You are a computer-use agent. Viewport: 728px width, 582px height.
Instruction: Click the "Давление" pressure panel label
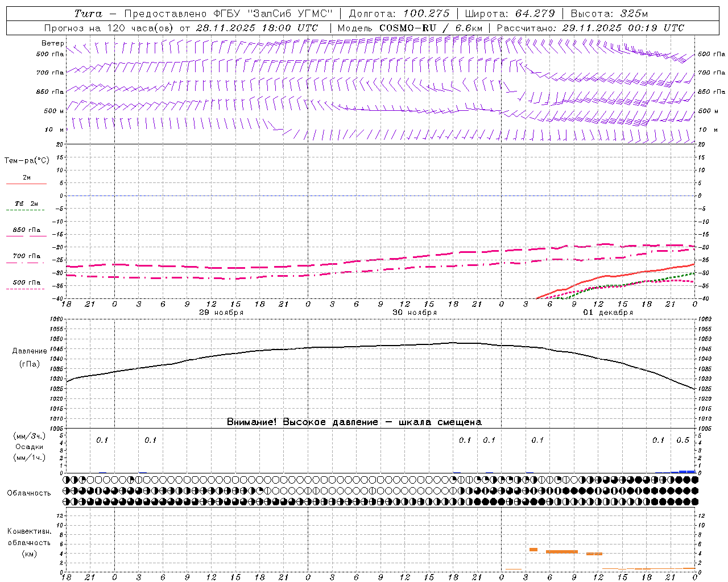pyautogui.click(x=30, y=351)
